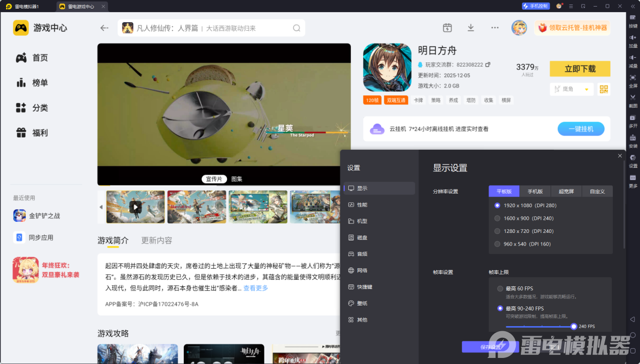Click the 立即下载 button
The height and width of the screenshot is (364, 640).
(x=579, y=69)
